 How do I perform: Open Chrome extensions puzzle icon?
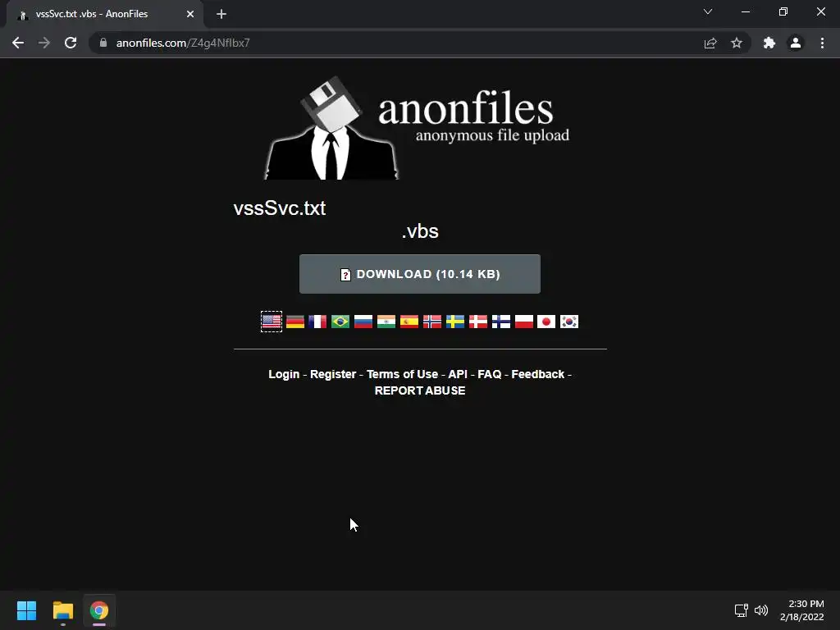pos(769,43)
